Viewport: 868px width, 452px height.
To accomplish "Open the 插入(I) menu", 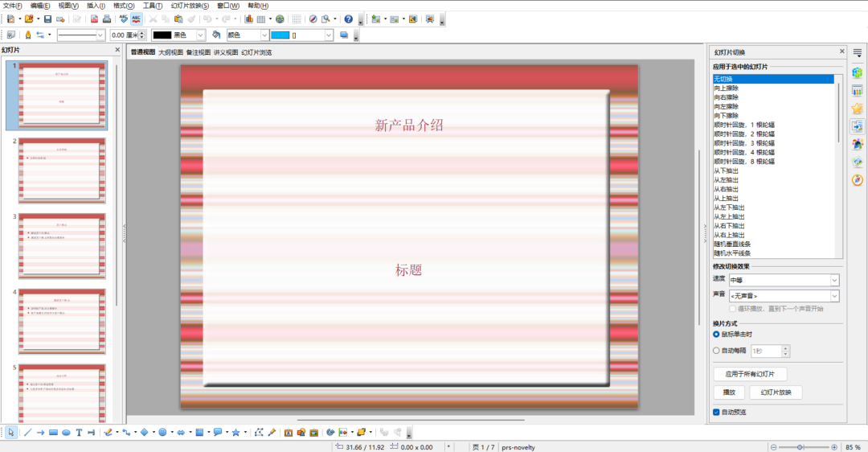I will pos(96,6).
